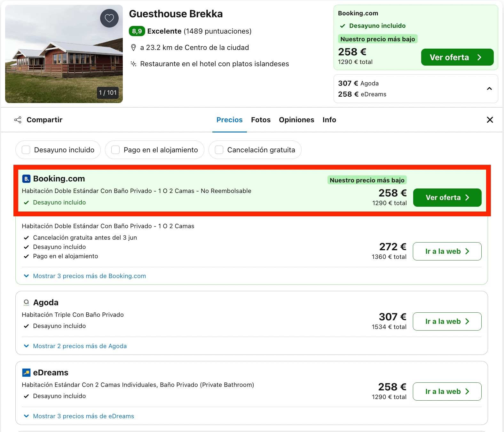The image size is (504, 432).
Task: Open the Opiniones tab
Action: [296, 120]
